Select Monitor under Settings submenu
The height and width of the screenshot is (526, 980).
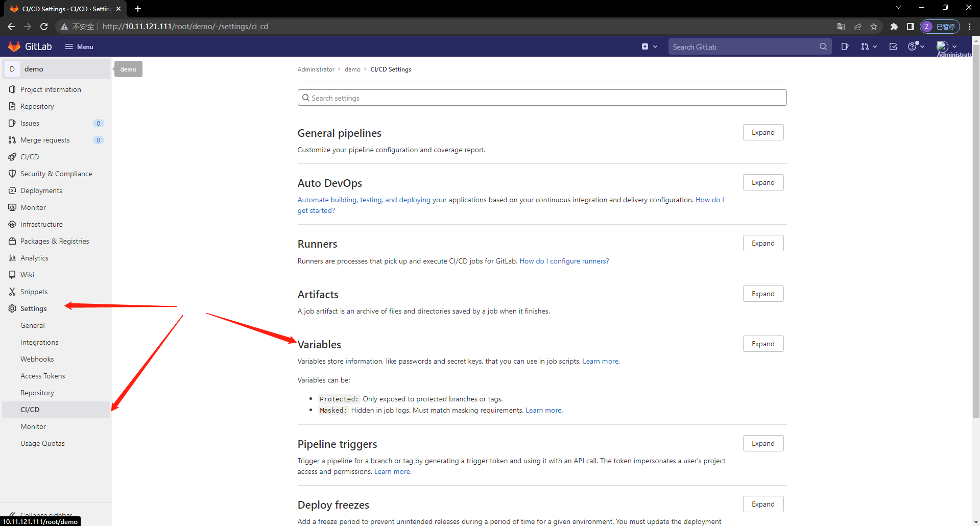(x=56, y=426)
